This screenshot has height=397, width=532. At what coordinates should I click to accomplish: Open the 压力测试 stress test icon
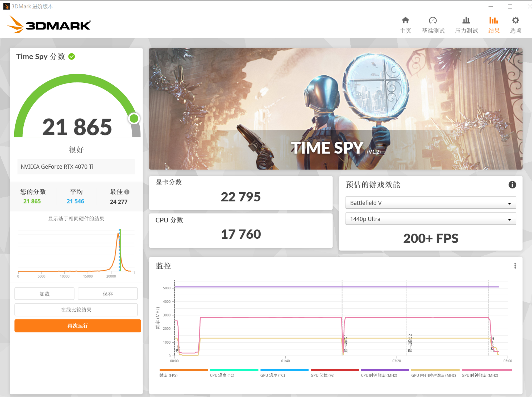(x=466, y=24)
